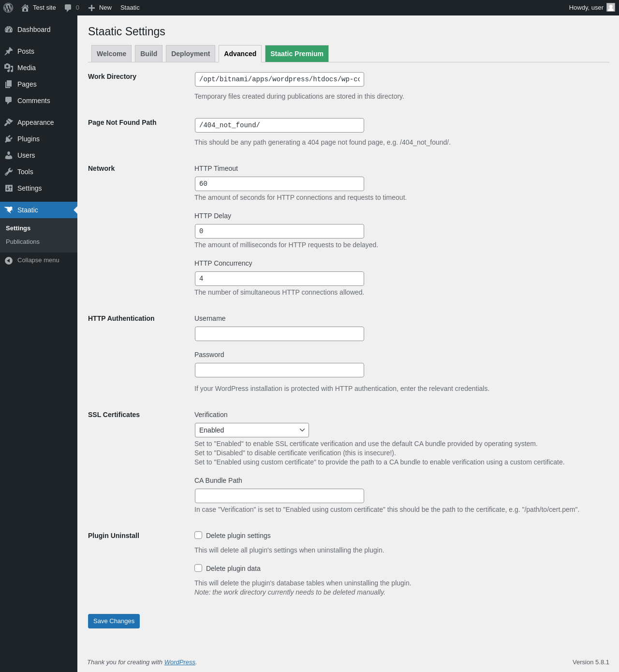The image size is (619, 672).
Task: Click the Tools wrench icon
Action: pos(9,172)
